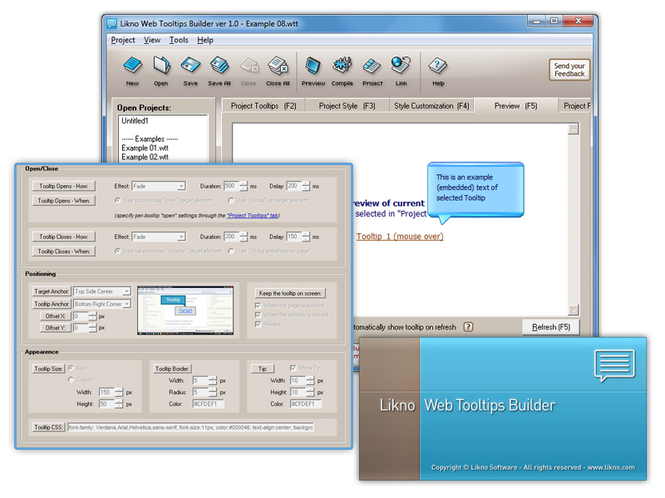Click question mark icon beside show tooltip on refresh
The image size is (665, 498).
click(x=468, y=327)
